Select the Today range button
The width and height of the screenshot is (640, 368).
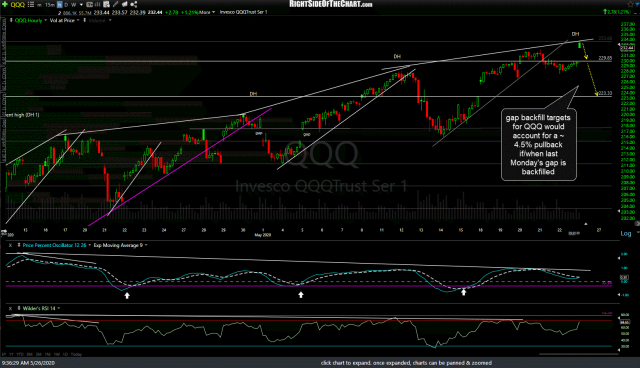[76, 354]
